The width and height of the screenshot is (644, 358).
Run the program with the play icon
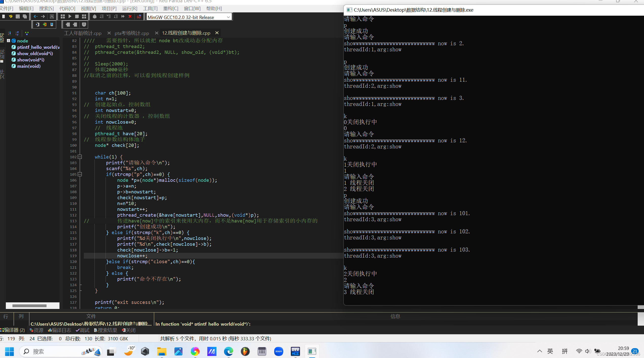click(70, 17)
